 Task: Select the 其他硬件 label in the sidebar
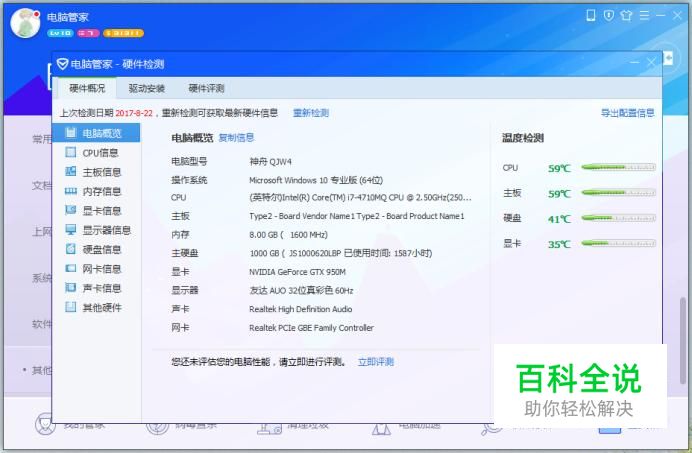(102, 308)
